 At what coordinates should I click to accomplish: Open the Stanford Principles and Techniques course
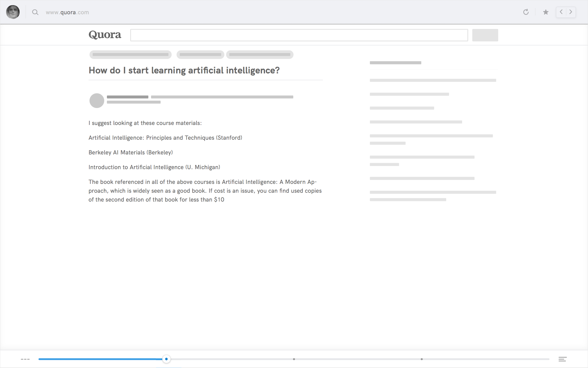(165, 138)
